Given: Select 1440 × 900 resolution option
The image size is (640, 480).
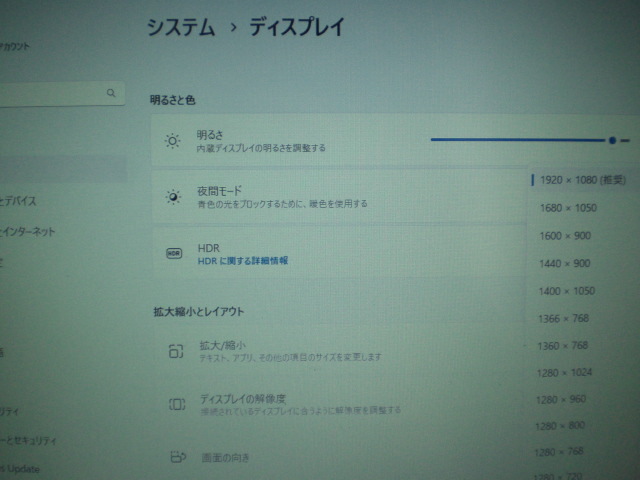Looking at the screenshot, I should 564,264.
